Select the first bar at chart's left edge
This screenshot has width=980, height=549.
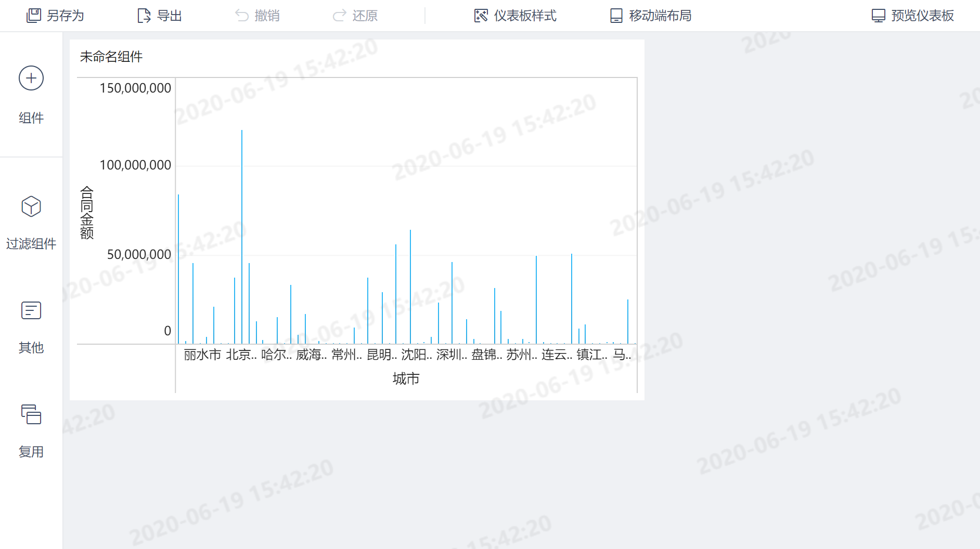click(178, 269)
